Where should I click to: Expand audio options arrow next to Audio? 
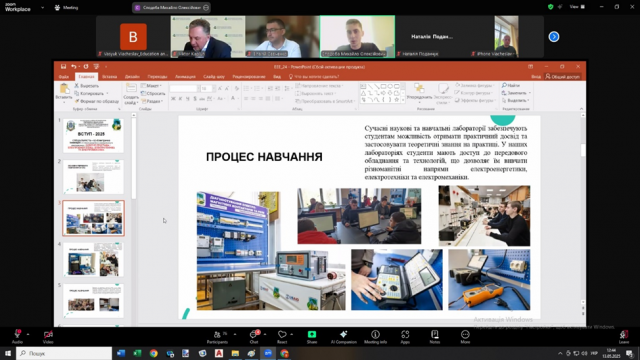[28, 334]
